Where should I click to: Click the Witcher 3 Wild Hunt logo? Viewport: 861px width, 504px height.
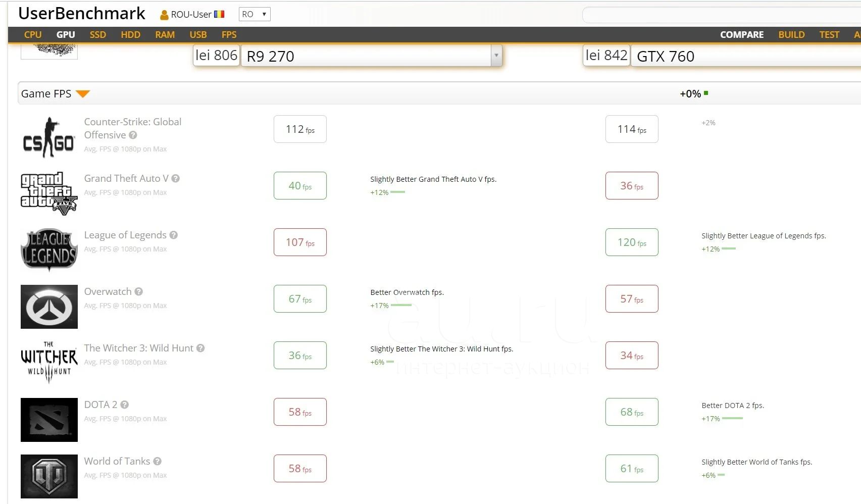49,363
